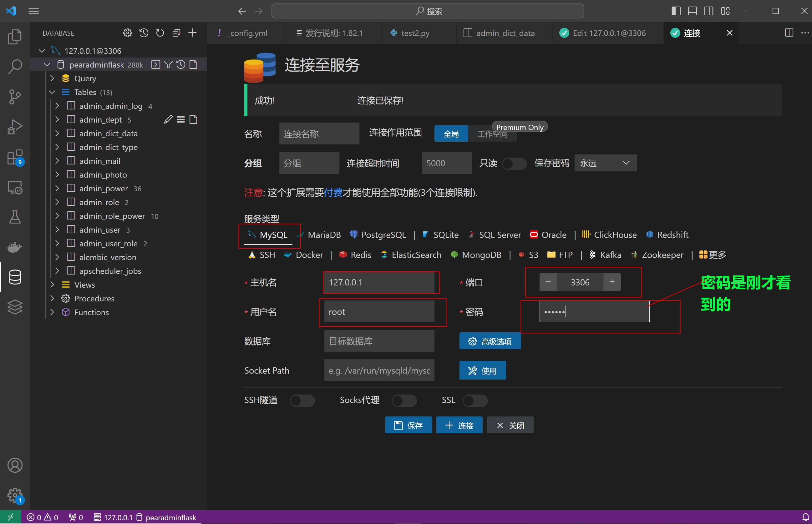Select MySQL service type
Screen dimensions: 812x524
tap(268, 235)
